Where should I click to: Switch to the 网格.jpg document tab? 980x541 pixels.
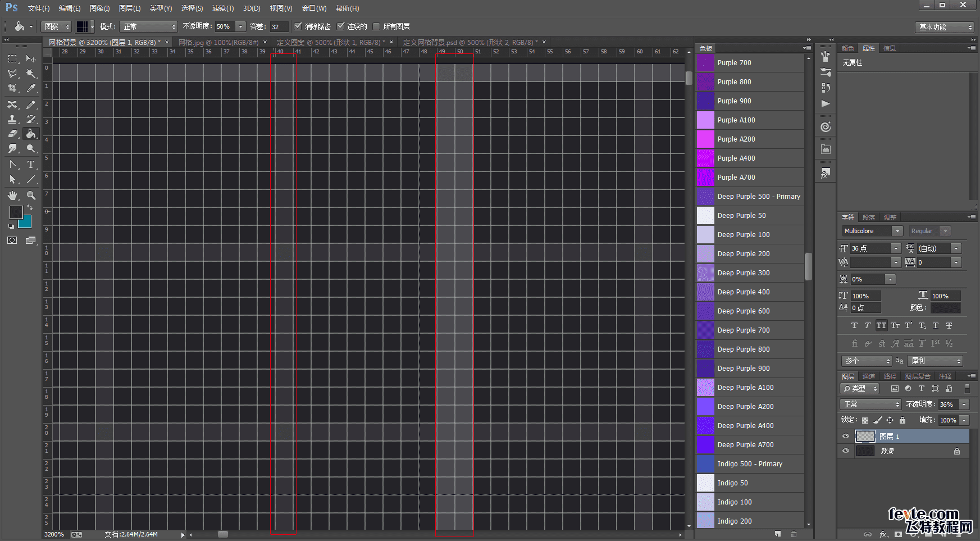(x=218, y=42)
